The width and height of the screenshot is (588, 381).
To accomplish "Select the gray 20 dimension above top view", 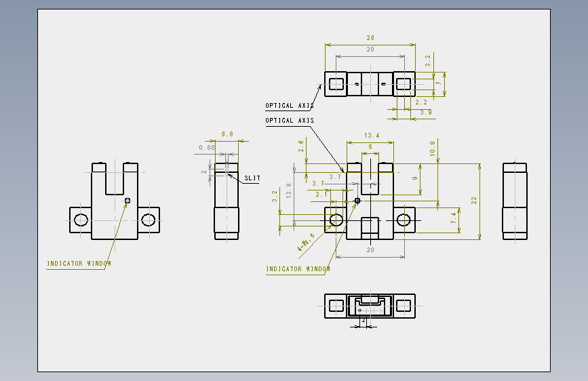I will pos(370,49).
